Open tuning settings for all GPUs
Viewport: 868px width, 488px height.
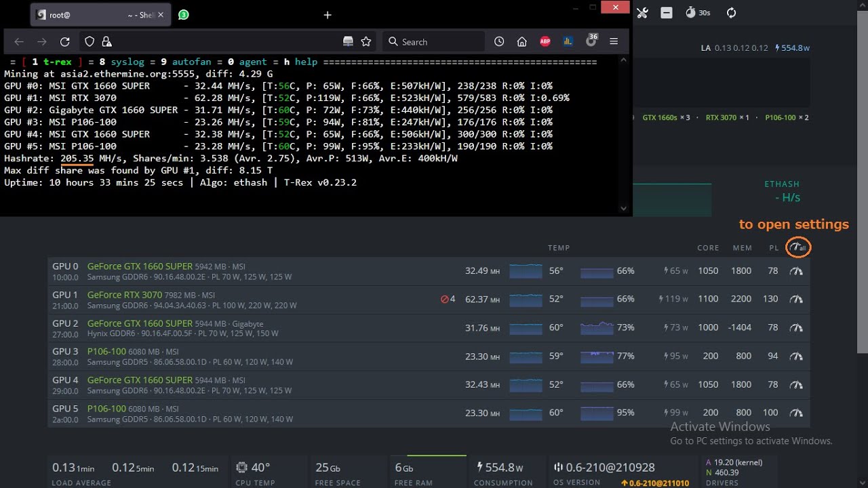(798, 247)
